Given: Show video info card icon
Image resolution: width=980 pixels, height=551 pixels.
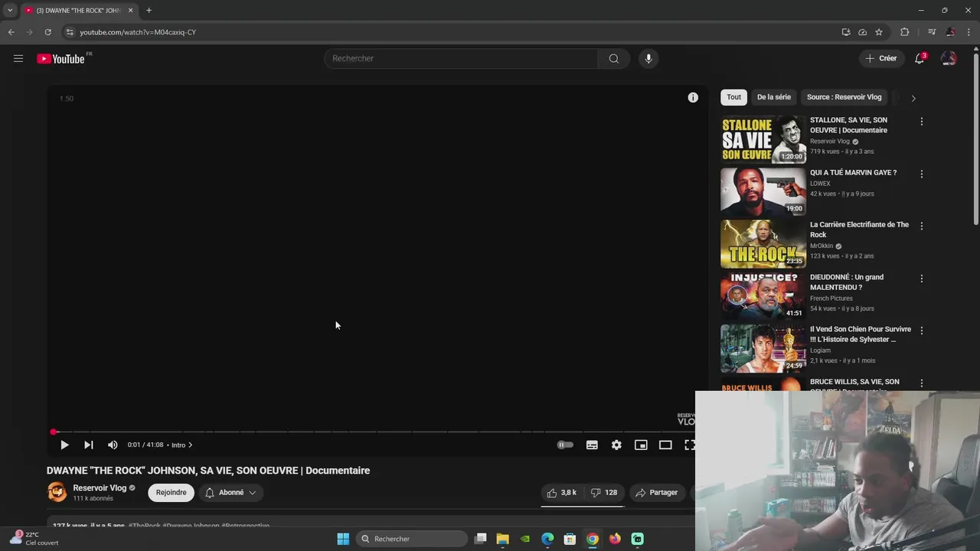Looking at the screenshot, I should click(x=693, y=97).
